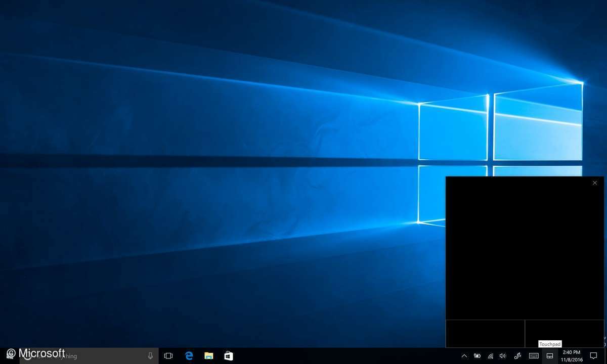Open Windows Ink Workspace pen icon

click(x=517, y=356)
